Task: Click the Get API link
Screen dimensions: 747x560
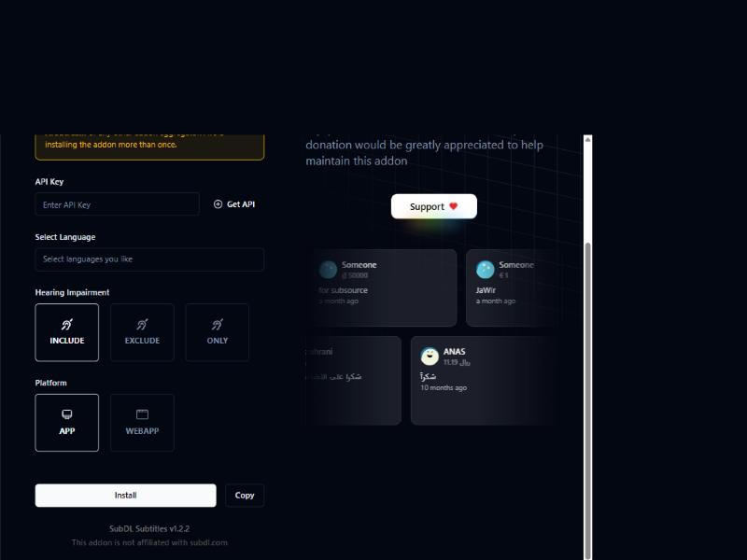Action: (x=234, y=204)
